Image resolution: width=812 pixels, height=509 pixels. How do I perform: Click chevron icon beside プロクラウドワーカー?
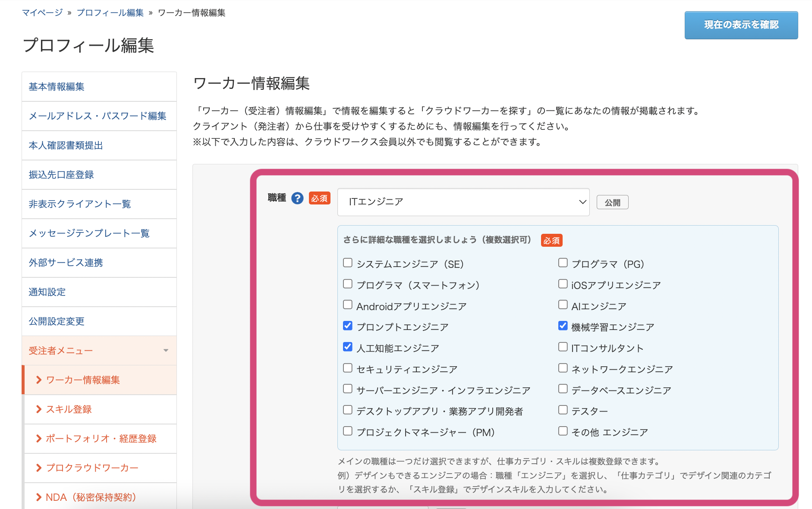pos(39,468)
